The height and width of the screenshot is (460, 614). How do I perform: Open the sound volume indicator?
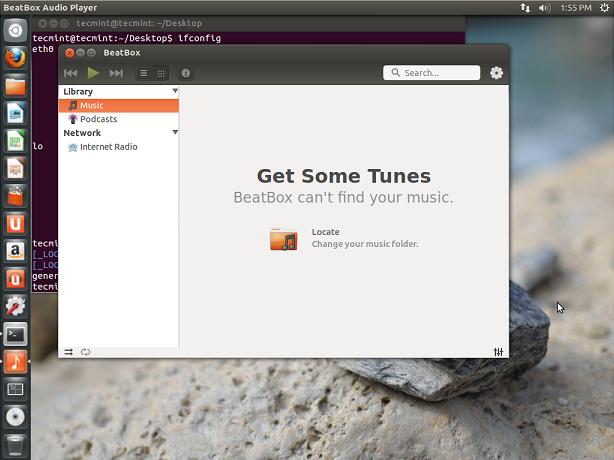click(x=544, y=7)
